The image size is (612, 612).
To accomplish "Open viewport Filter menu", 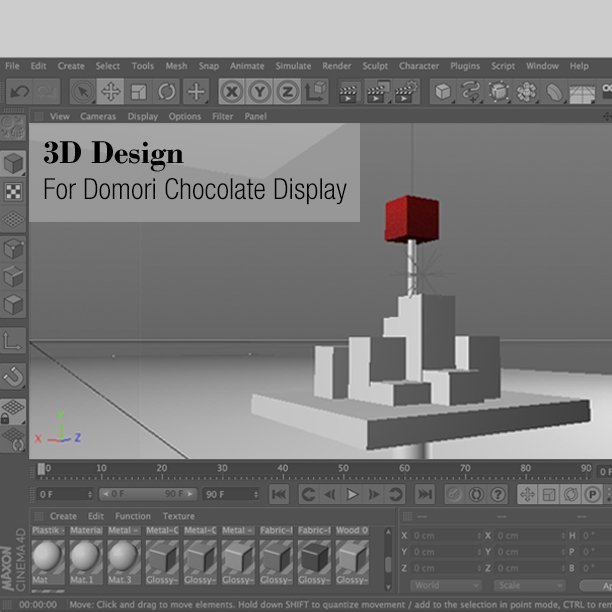I will click(222, 116).
